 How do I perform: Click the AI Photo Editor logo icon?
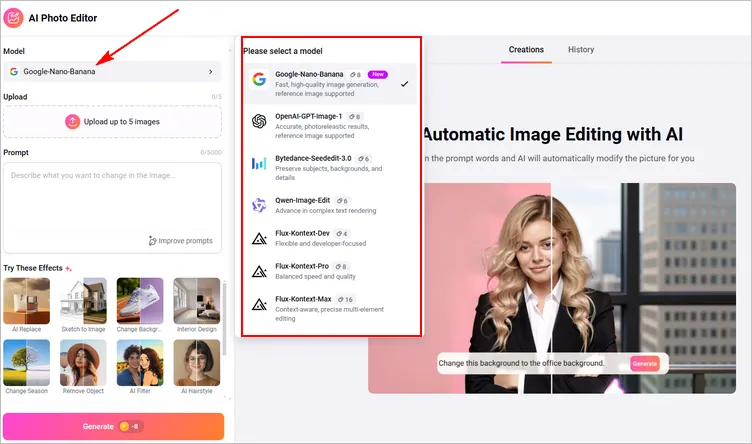tap(13, 18)
